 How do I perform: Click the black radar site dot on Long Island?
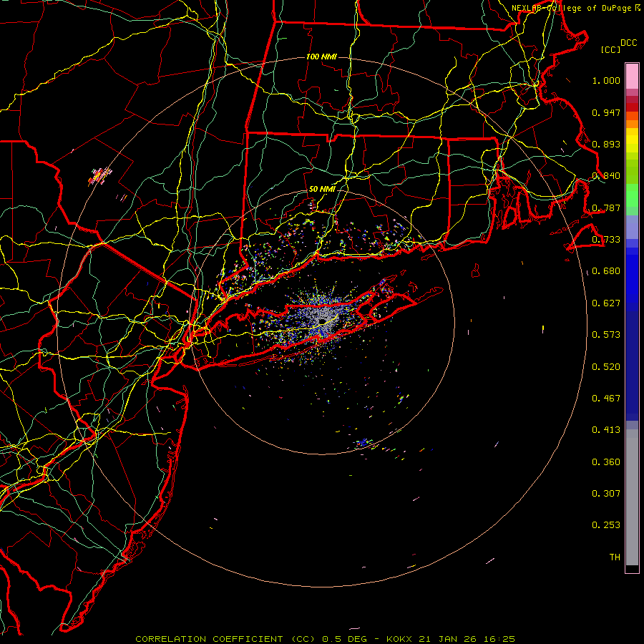323,321
